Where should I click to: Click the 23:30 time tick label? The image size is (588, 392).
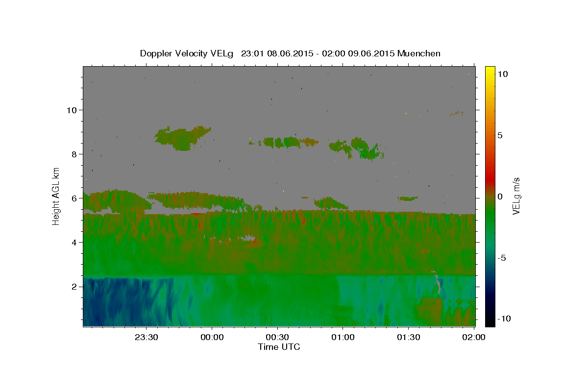[x=147, y=338]
